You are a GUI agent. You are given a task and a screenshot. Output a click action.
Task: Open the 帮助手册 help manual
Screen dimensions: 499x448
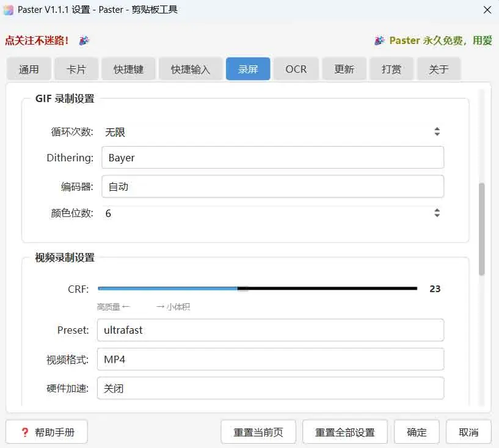(x=47, y=432)
